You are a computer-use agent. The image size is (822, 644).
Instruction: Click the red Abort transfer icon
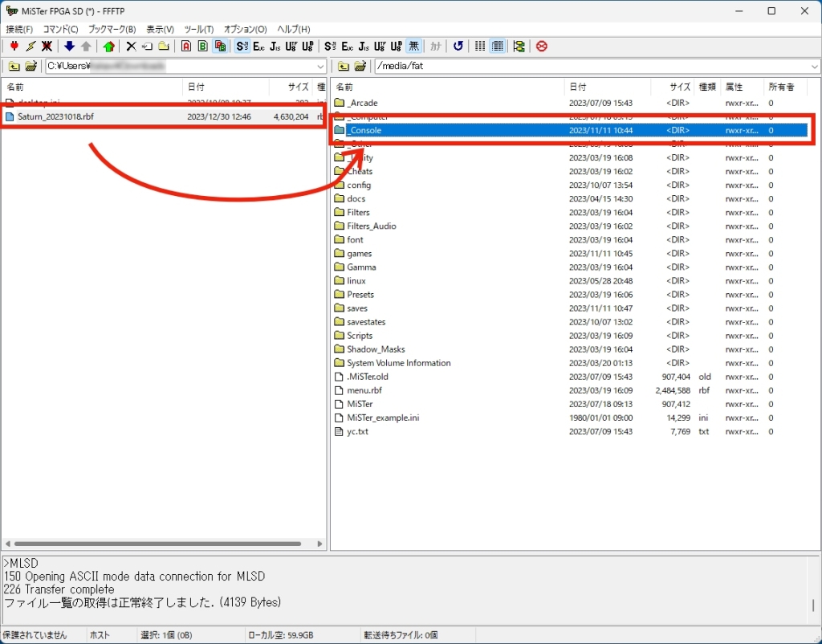pos(542,47)
